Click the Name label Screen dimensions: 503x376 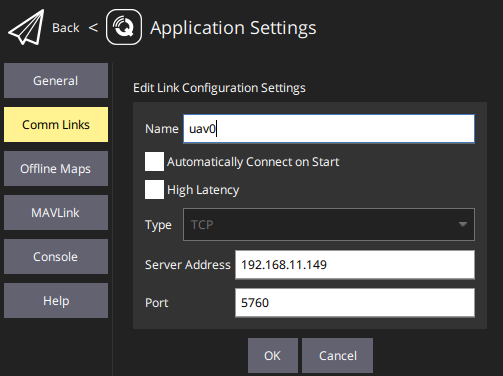[x=162, y=129]
